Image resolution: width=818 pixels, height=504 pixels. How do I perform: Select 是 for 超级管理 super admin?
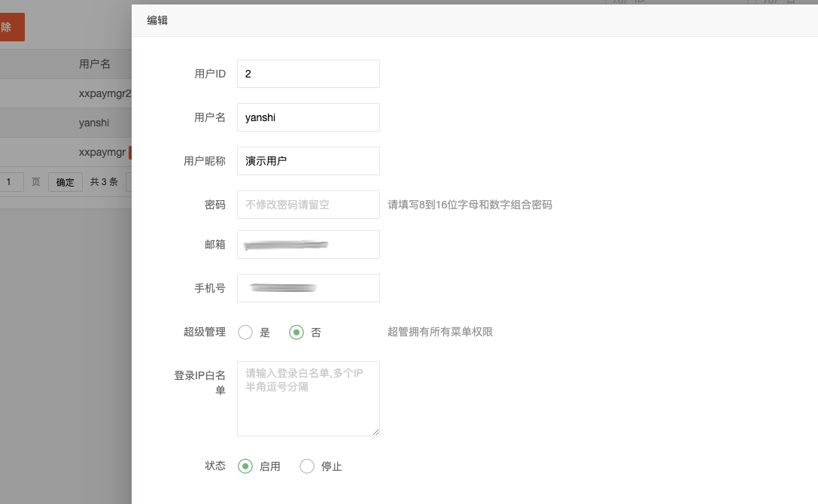click(245, 332)
